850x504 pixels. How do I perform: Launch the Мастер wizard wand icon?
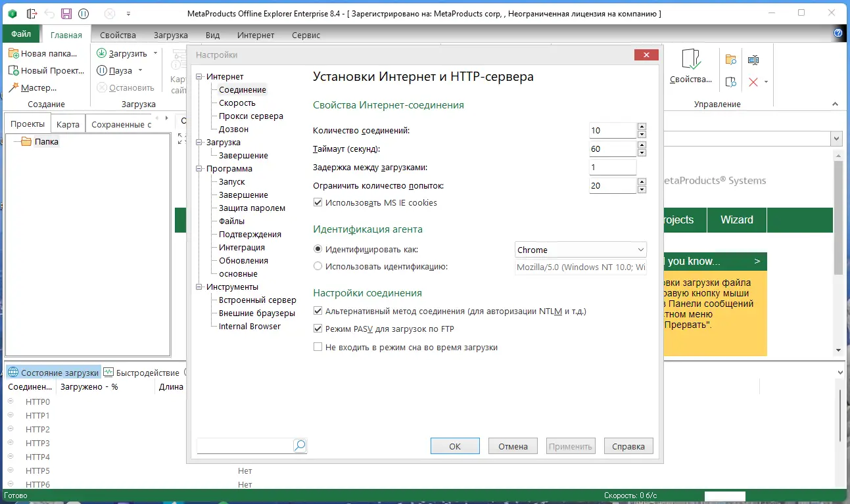tap(14, 87)
